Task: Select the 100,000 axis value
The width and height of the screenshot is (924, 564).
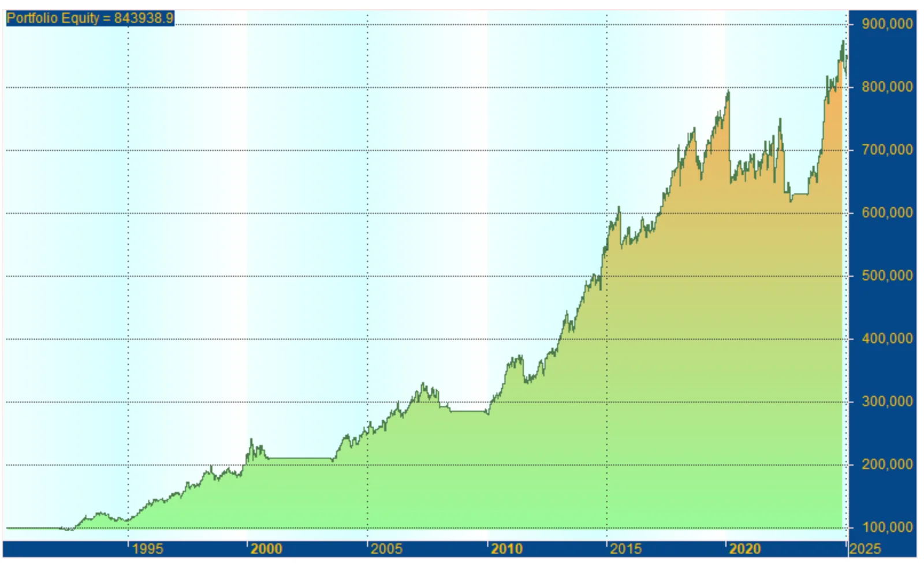Action: pos(887,527)
